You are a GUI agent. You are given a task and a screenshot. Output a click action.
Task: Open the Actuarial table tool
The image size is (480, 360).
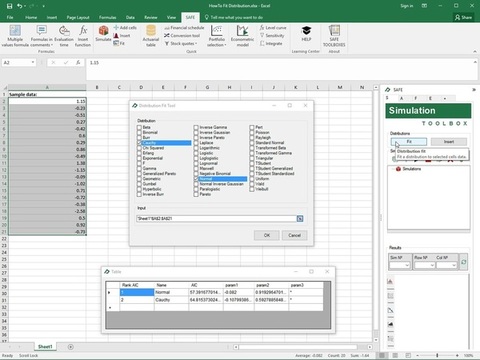pos(151,36)
